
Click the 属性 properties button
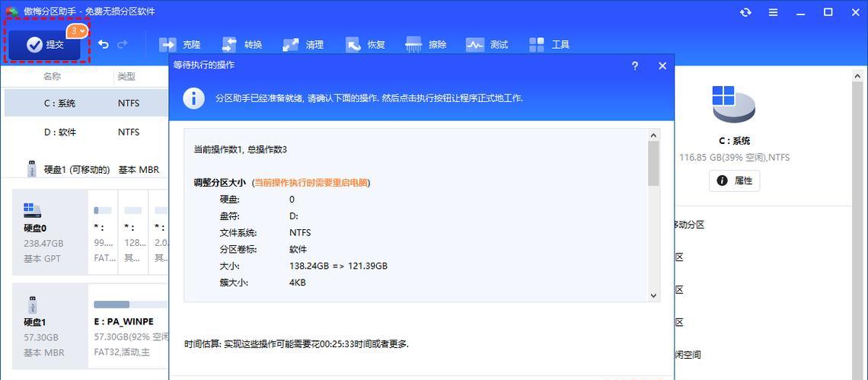pyautogui.click(x=734, y=180)
